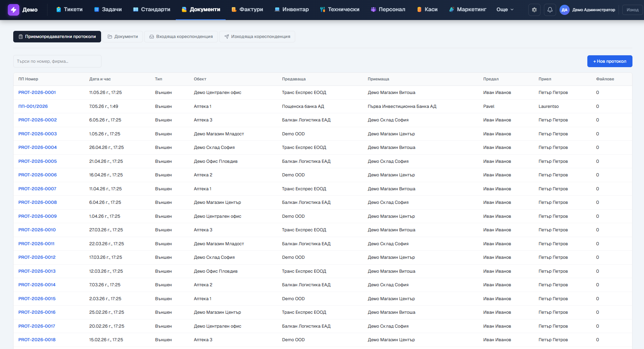Open the Фактури module
Viewport: 644px width, 349px height.
tap(247, 9)
